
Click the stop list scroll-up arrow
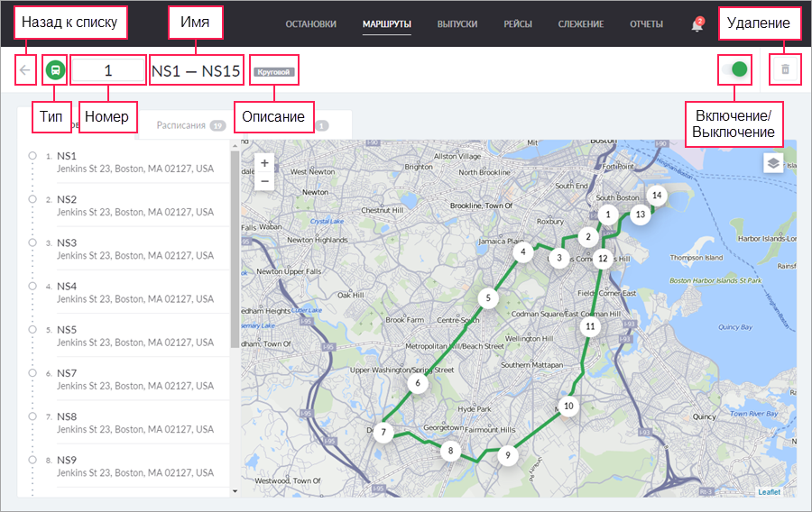(235, 145)
